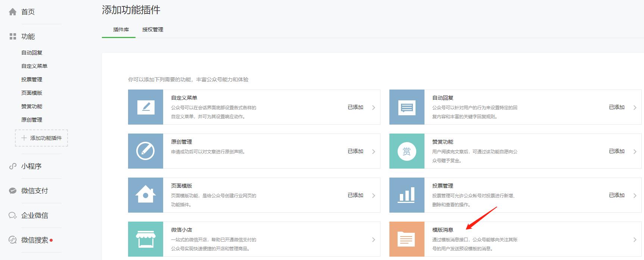Switch to the 授权管理 tab
Viewport: 644px width, 260px height.
[153, 29]
